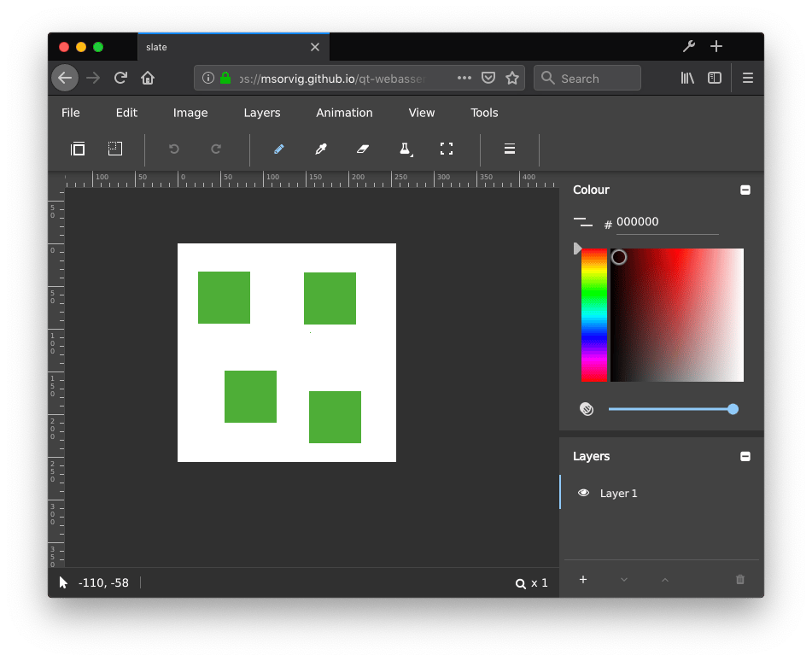Collapse the Colour panel
Image resolution: width=812 pixels, height=661 pixels.
tap(745, 190)
